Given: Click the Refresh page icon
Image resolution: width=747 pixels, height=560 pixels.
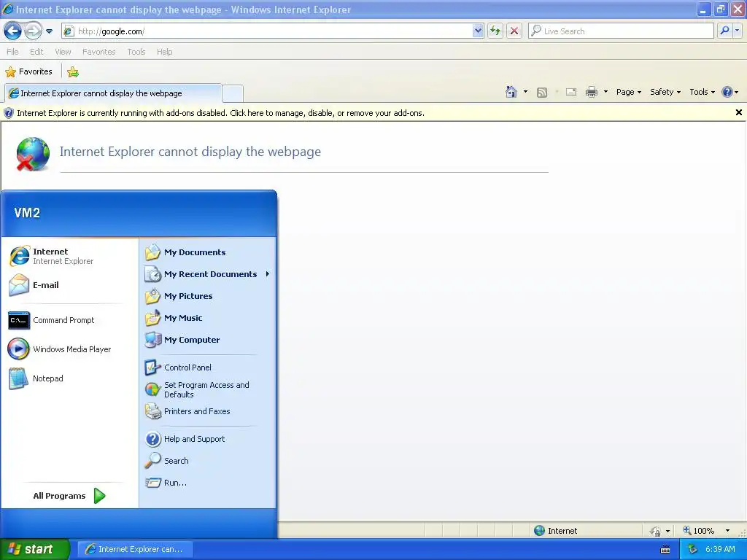Looking at the screenshot, I should (x=495, y=31).
